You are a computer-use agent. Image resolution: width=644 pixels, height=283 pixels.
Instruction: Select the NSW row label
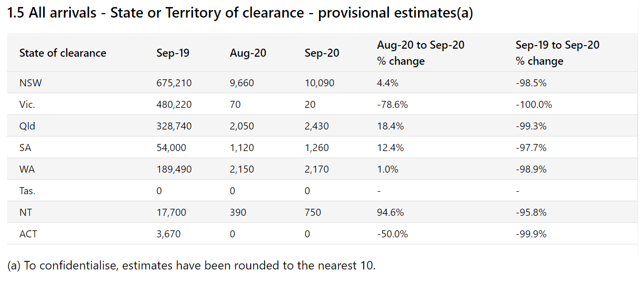click(31, 83)
